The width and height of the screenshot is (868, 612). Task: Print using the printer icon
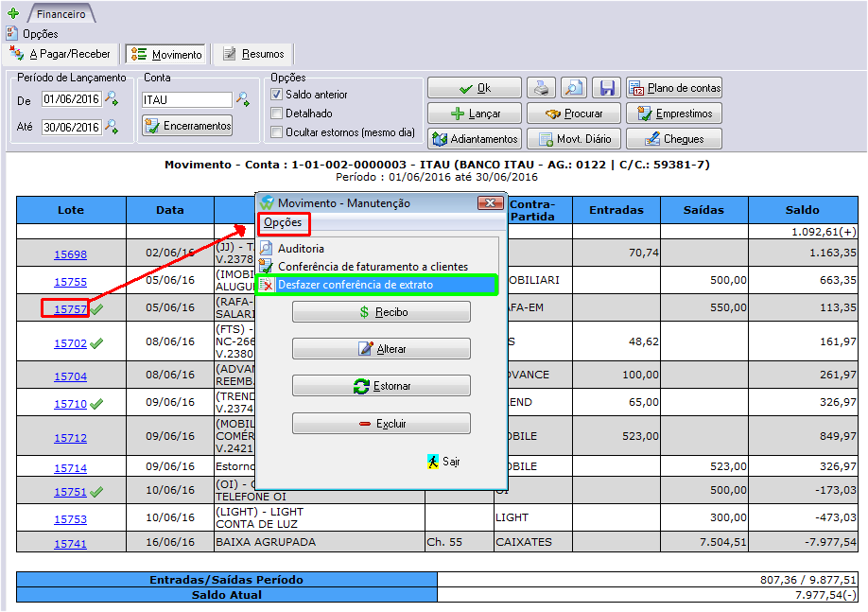click(x=541, y=88)
